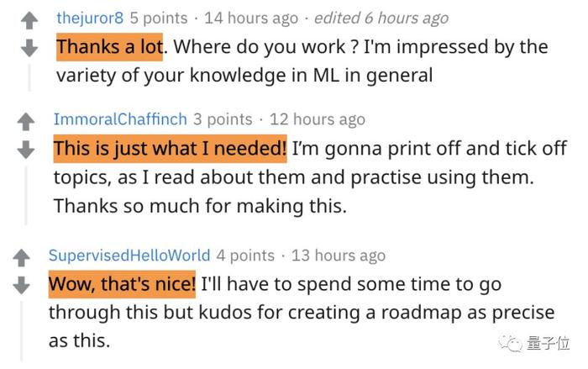588x369 pixels.
Task: Click the '12 hours ago' timestamp
Action: pyautogui.click(x=318, y=119)
